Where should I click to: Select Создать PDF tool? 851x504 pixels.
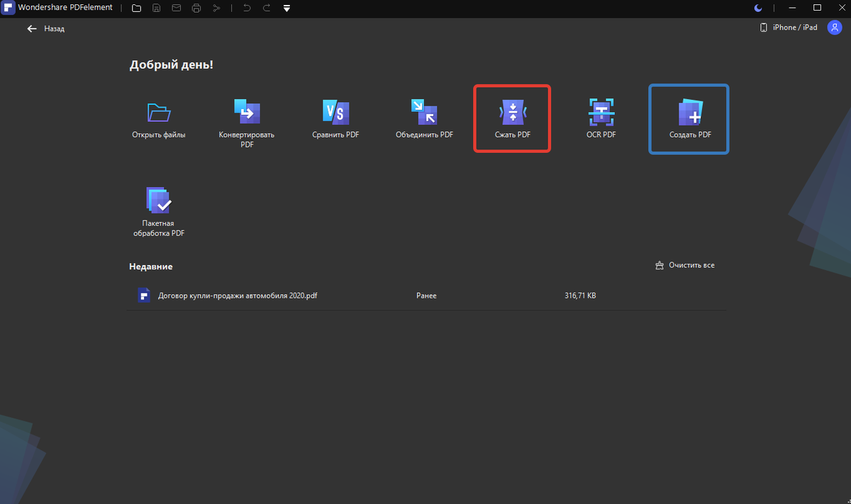click(689, 119)
